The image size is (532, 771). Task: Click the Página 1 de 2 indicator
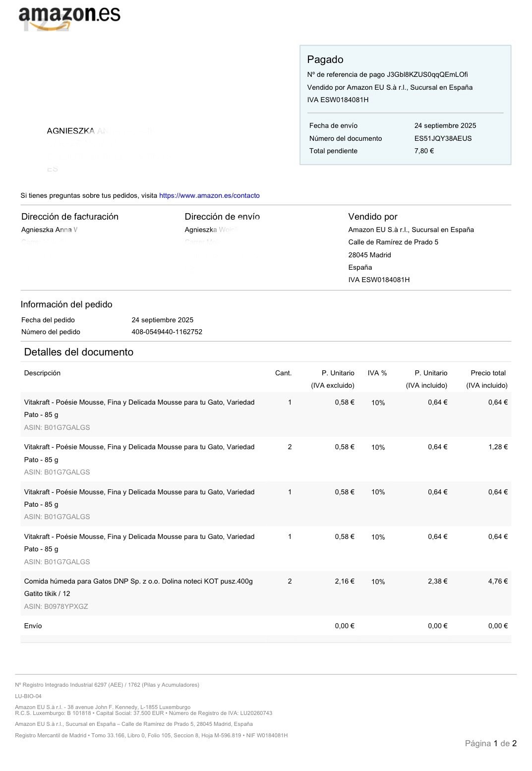(x=491, y=743)
